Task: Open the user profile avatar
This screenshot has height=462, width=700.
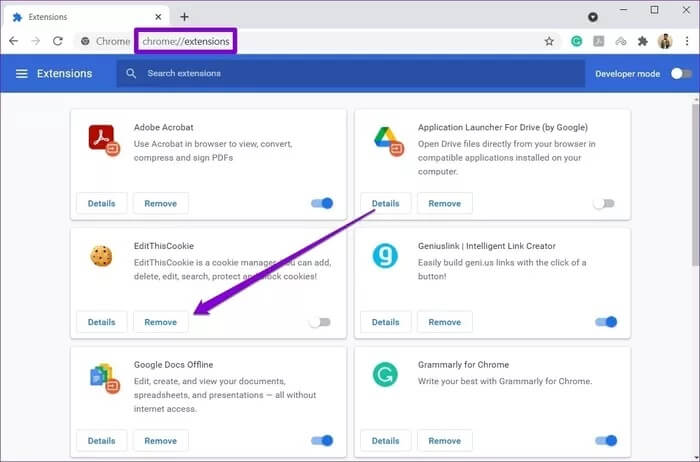Action: [x=665, y=42]
